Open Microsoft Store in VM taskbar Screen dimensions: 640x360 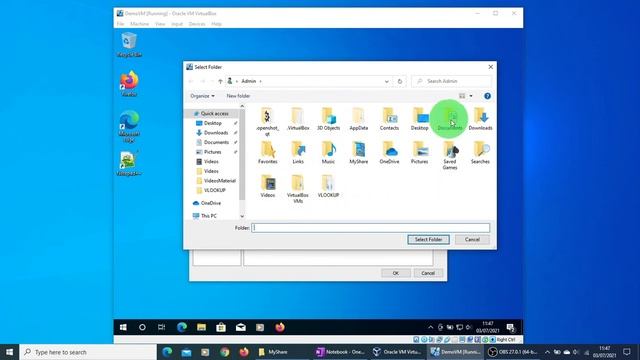[x=221, y=327]
